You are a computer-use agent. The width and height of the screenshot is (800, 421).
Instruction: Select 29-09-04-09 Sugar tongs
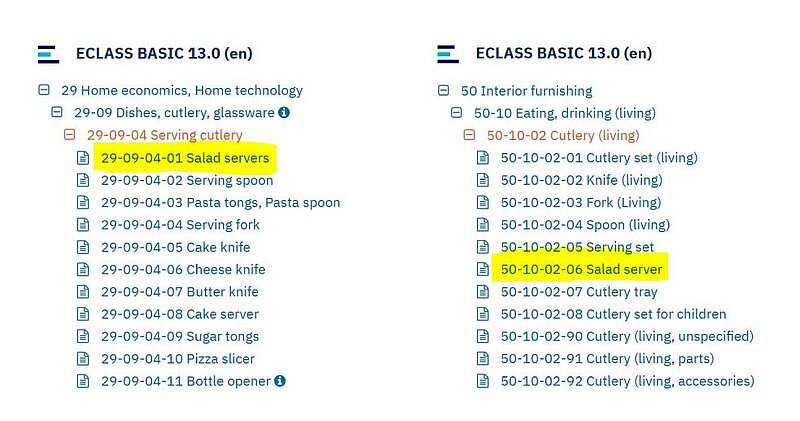click(x=179, y=337)
